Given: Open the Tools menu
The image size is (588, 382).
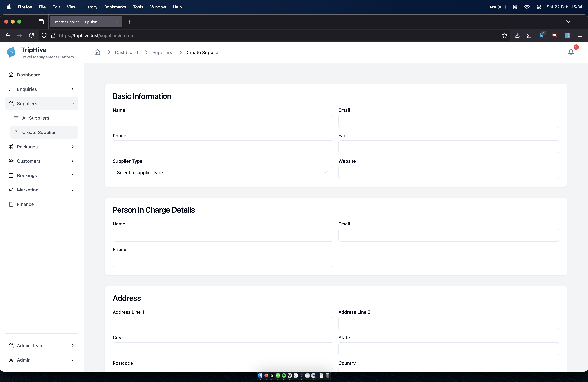Looking at the screenshot, I should pyautogui.click(x=138, y=7).
